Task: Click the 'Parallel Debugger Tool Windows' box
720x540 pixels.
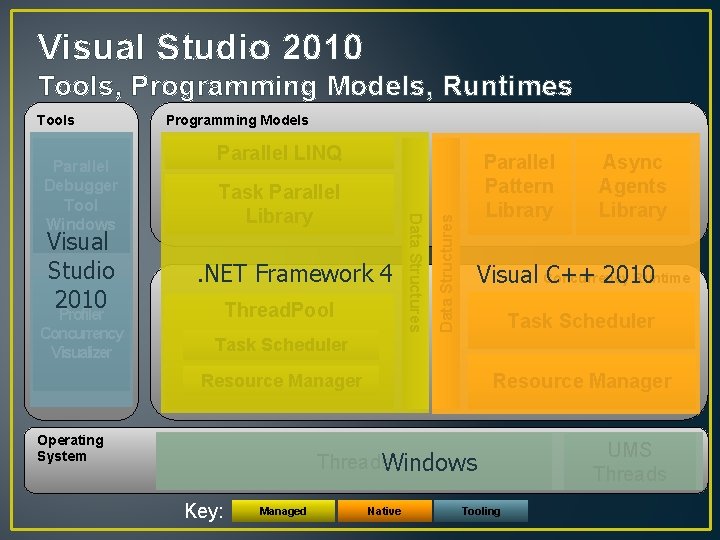Action: pos(81,193)
